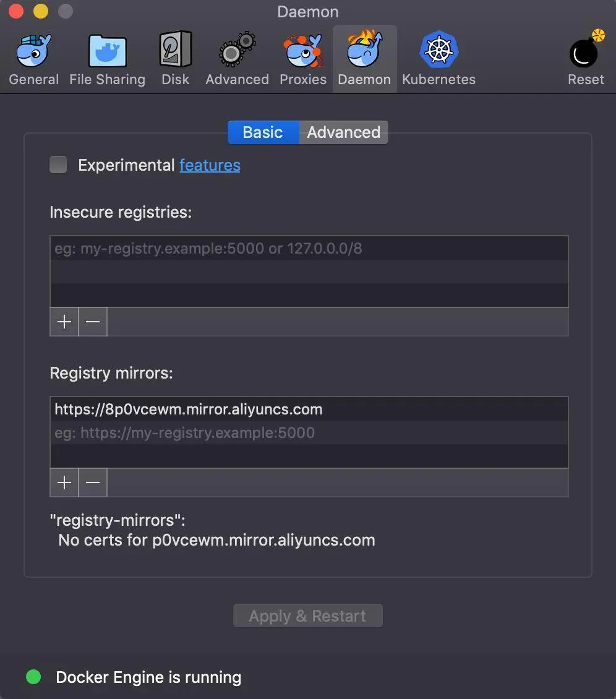Click the Reset bomb icon
Screen dimensions: 616x699
(586, 59)
